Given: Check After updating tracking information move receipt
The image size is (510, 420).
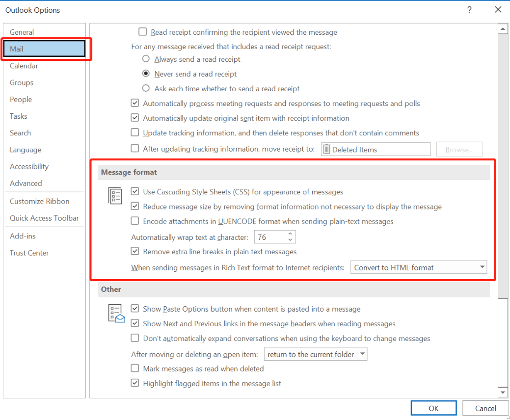Looking at the screenshot, I should tap(134, 149).
